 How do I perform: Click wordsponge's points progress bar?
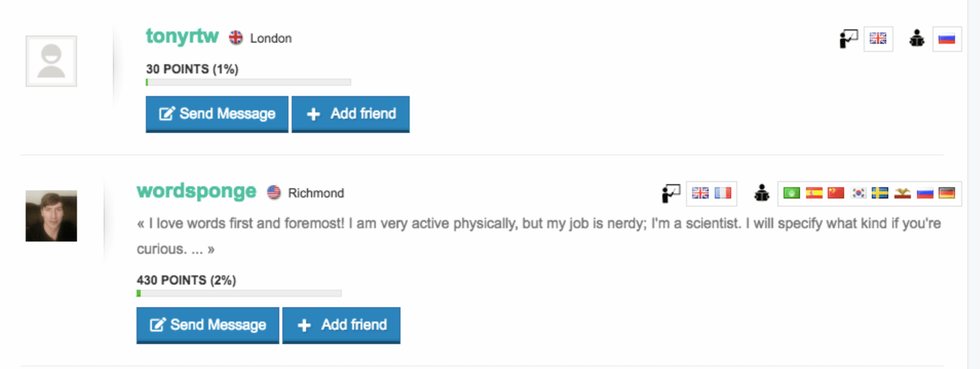[x=239, y=293]
